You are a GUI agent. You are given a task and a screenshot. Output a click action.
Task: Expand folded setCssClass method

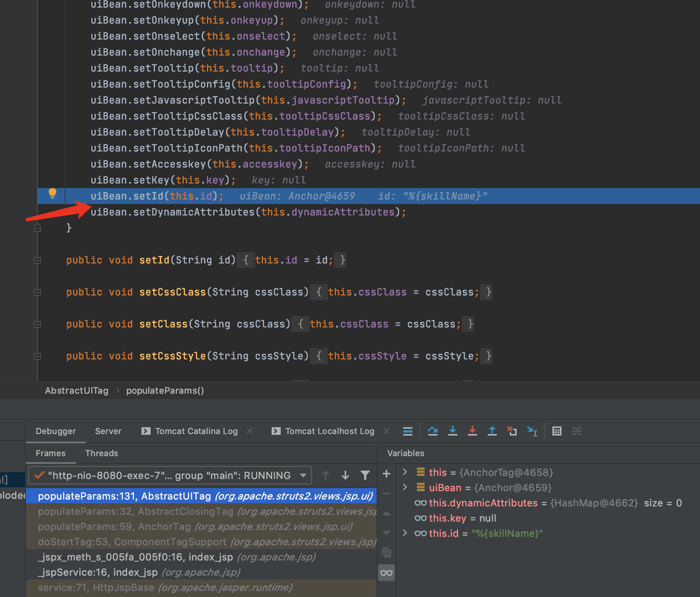pyautogui.click(x=37, y=292)
